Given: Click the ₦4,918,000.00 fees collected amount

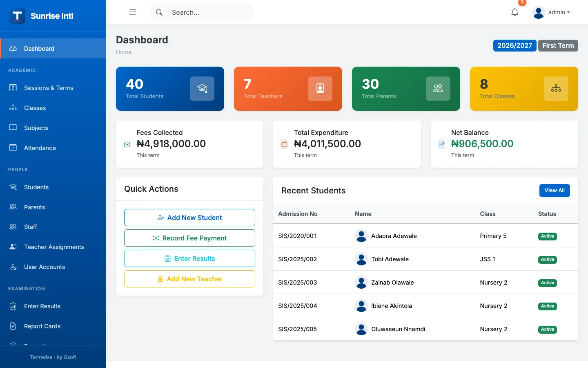Looking at the screenshot, I should click(171, 144).
